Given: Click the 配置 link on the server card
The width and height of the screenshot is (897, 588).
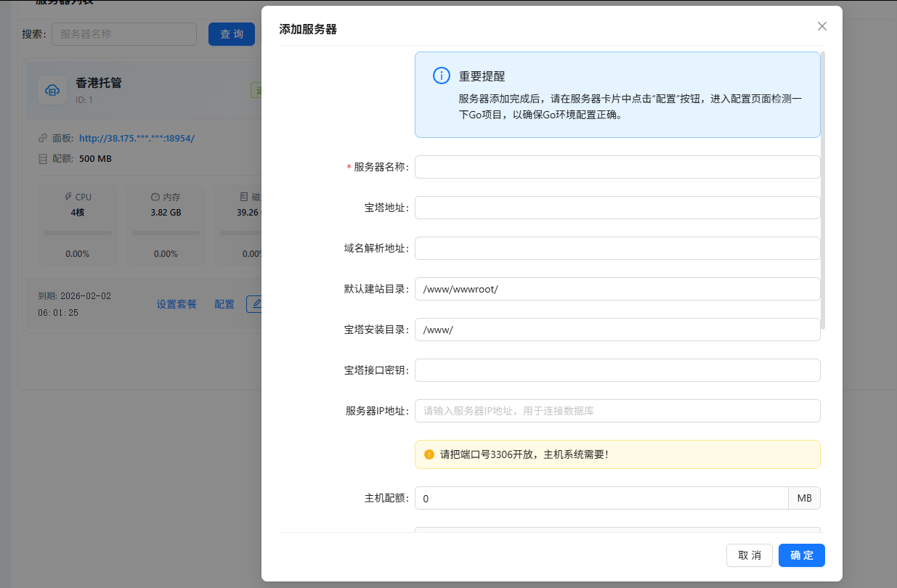Looking at the screenshot, I should coord(224,303).
